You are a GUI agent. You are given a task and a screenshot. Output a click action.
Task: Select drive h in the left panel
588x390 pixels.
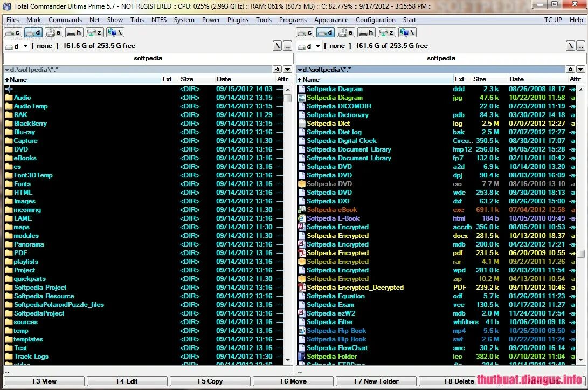click(74, 33)
